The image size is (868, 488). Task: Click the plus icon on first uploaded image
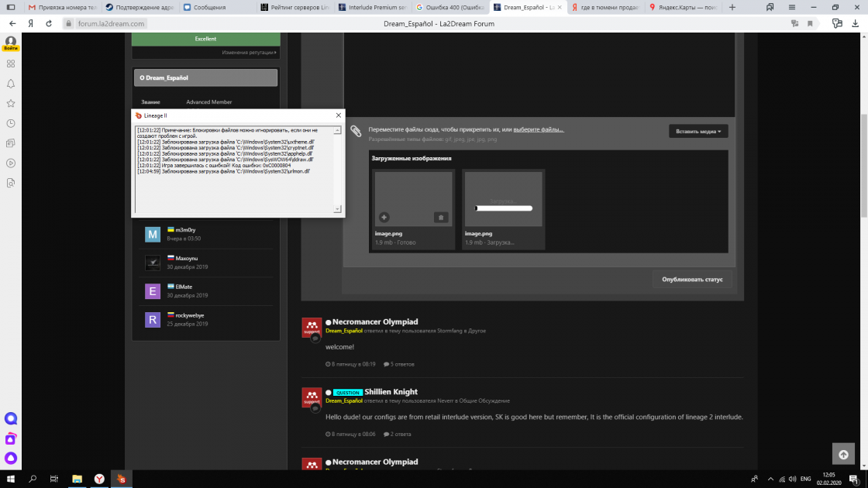(384, 218)
